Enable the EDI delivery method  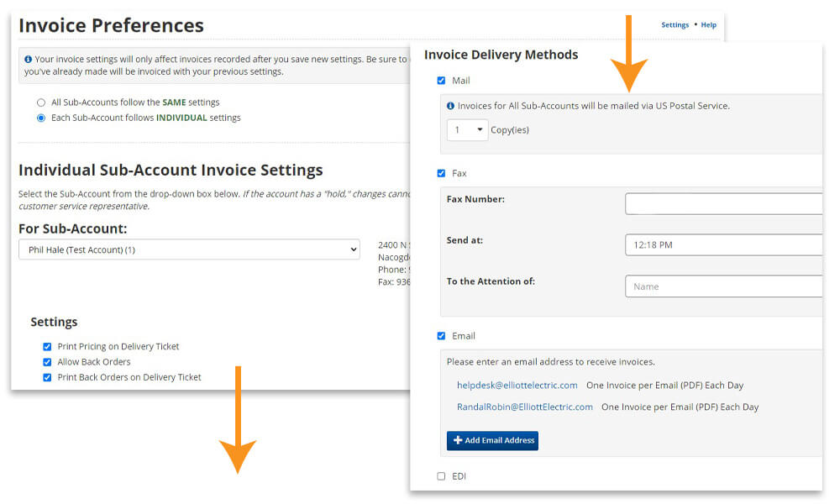pos(441,476)
